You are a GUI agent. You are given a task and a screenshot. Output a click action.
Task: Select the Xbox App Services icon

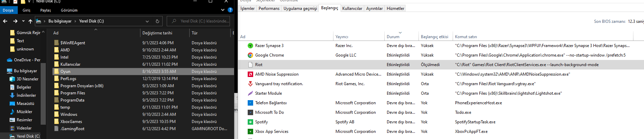[250, 132]
